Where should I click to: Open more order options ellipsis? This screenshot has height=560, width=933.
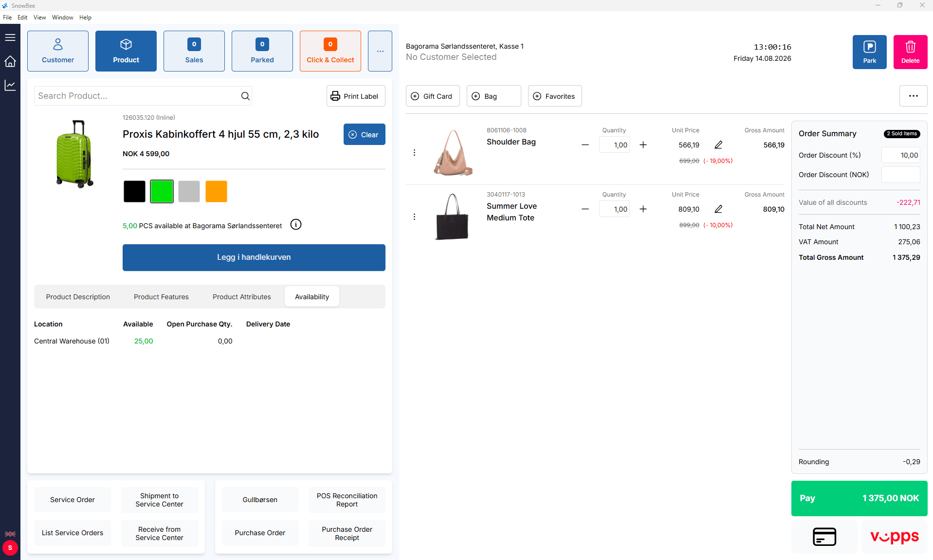(x=914, y=96)
